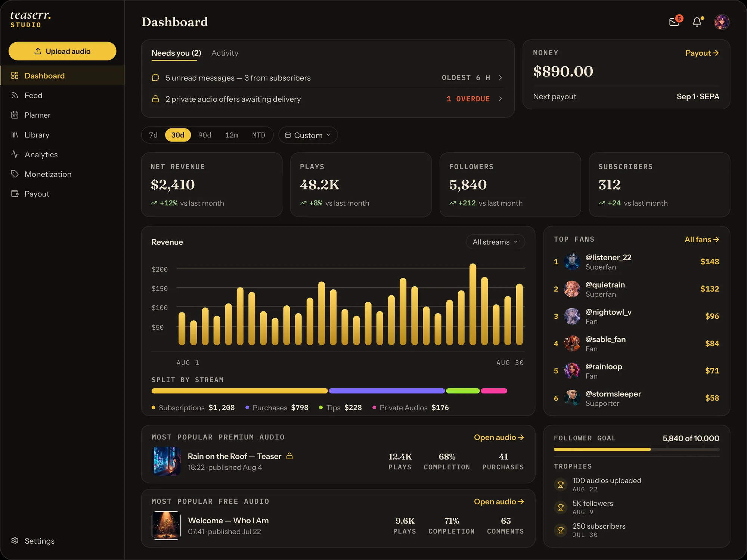The height and width of the screenshot is (560, 747).
Task: Click the green Tips split bar segment
Action: [x=463, y=391]
